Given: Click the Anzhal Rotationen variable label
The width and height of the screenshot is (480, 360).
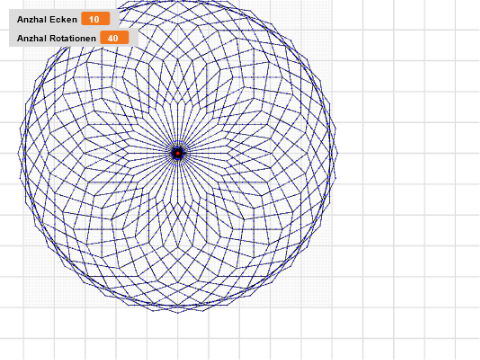Looking at the screenshot, I should point(56,38).
